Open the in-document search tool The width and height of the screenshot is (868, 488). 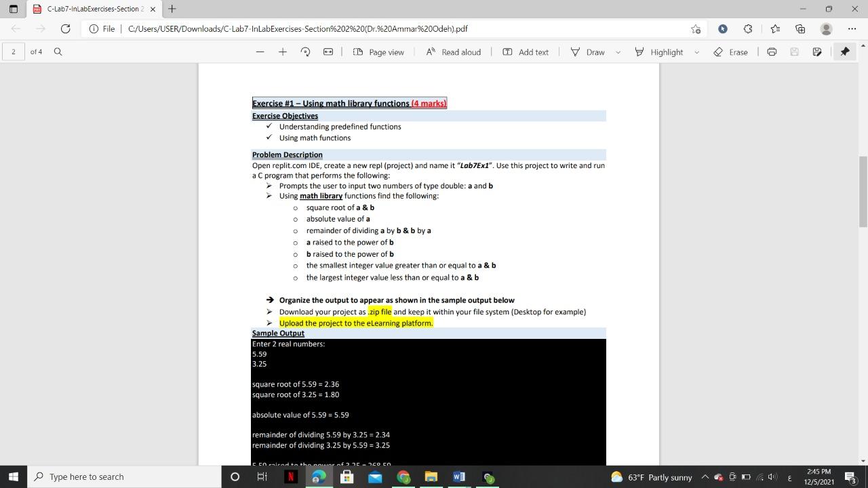[x=57, y=52]
